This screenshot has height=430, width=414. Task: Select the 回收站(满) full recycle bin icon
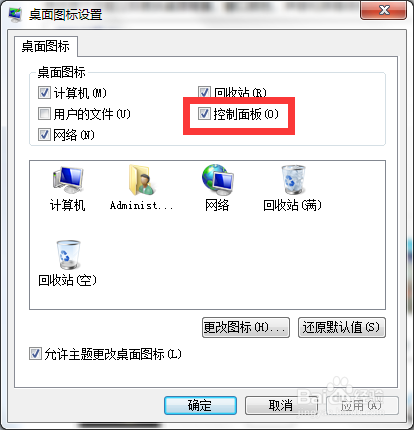(x=293, y=180)
